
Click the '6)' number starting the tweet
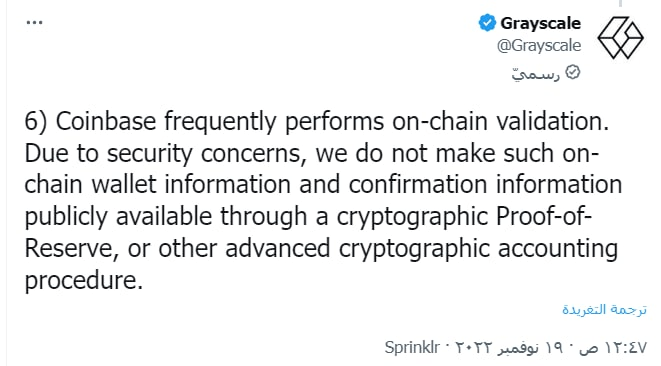pos(36,121)
